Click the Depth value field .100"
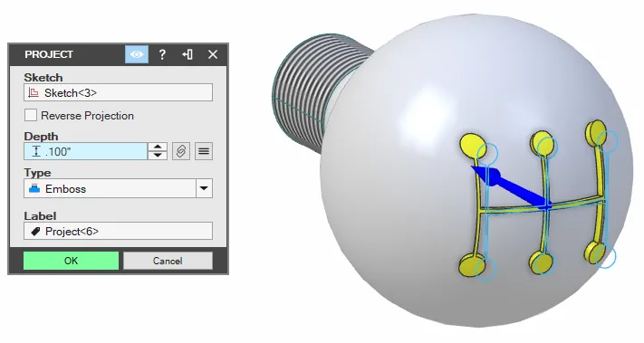This screenshot has width=644, height=343. click(x=85, y=151)
